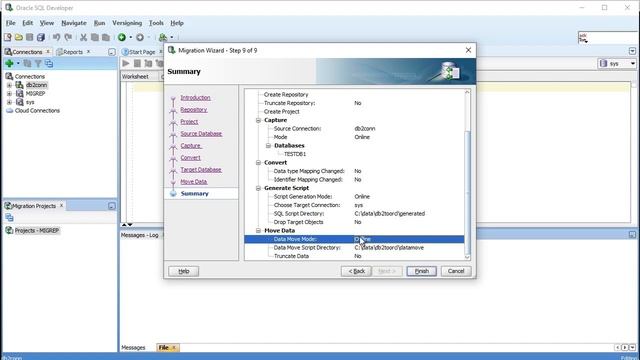Click the green Back navigation icon
The image size is (640, 360).
pos(122,38)
